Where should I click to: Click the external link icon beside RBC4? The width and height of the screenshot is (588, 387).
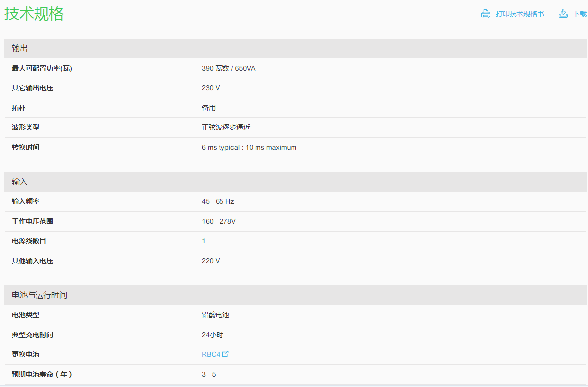[x=226, y=354]
